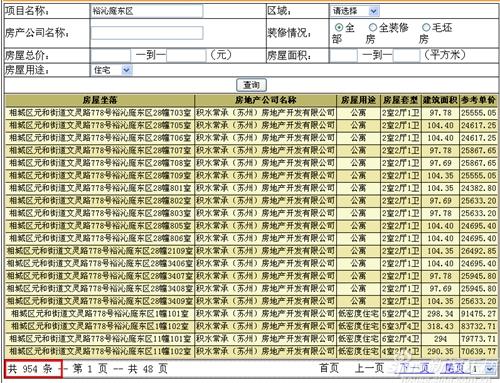Click the 首页 first page link
500x383 pixels.
pos(329,368)
